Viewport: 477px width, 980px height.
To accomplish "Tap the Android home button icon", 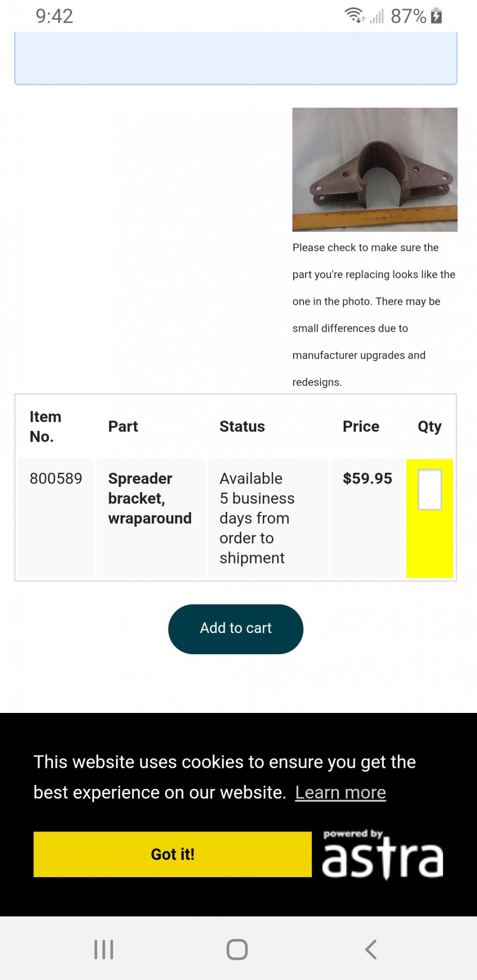I will [x=237, y=949].
